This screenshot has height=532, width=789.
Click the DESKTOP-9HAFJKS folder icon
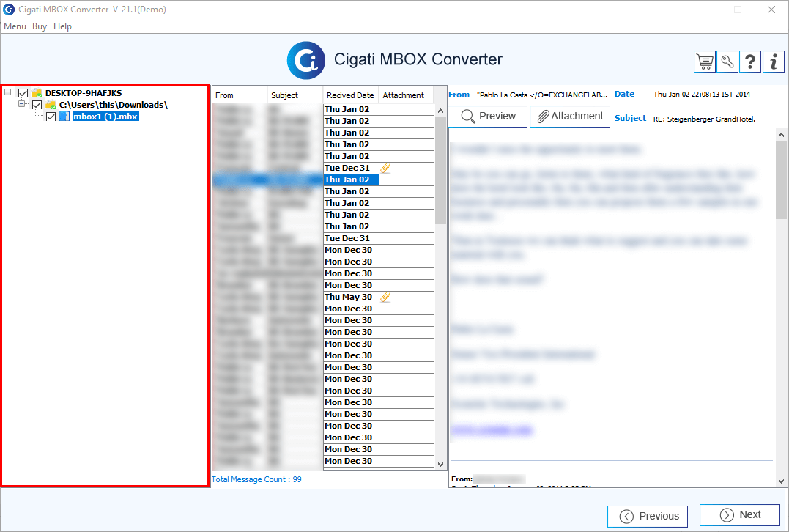point(37,92)
